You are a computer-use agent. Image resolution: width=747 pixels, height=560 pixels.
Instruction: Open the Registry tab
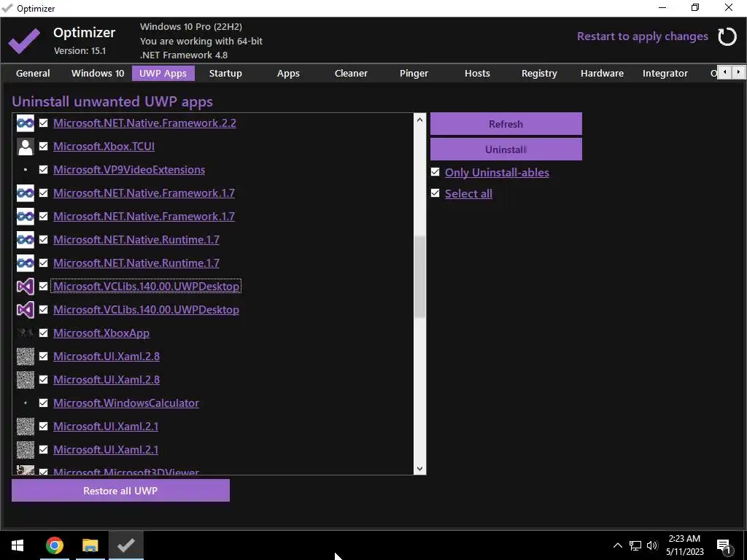(x=539, y=74)
